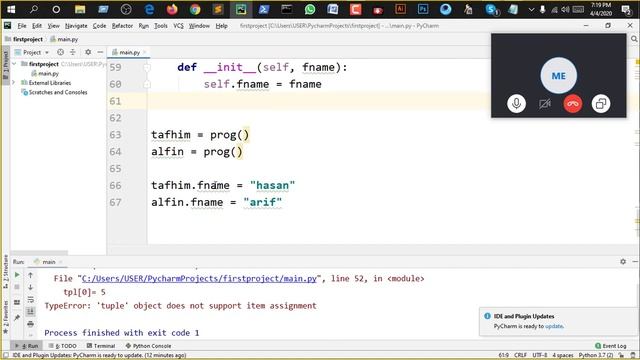
Task: Click the ME avatar in call overlay
Action: click(558, 76)
